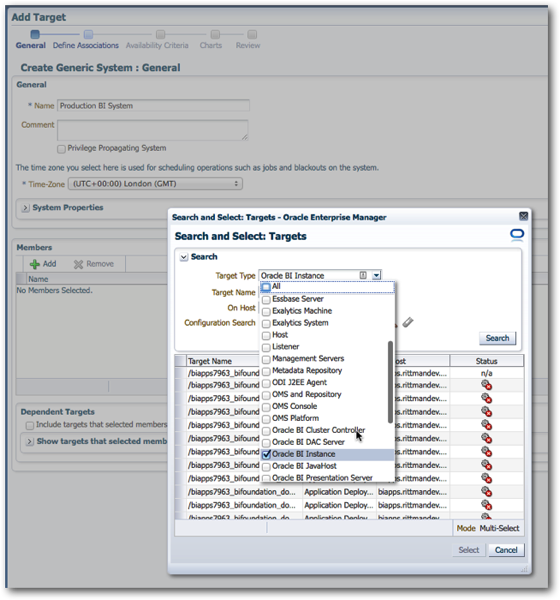The width and height of the screenshot is (560, 600).
Task: Click the Select button
Action: (469, 550)
